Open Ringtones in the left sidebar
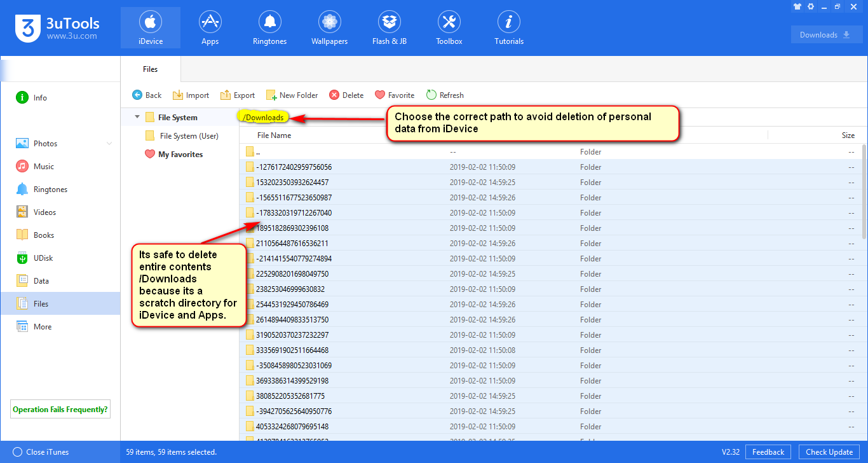 pos(60,190)
